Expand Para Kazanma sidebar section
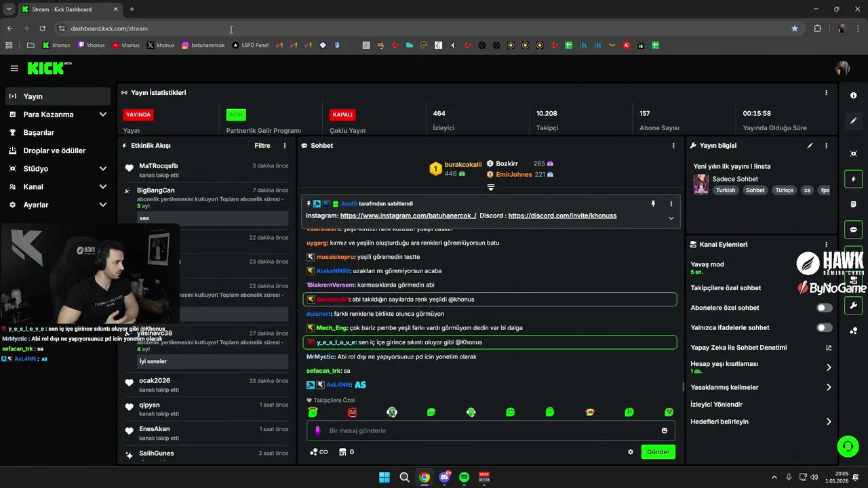 pos(58,115)
